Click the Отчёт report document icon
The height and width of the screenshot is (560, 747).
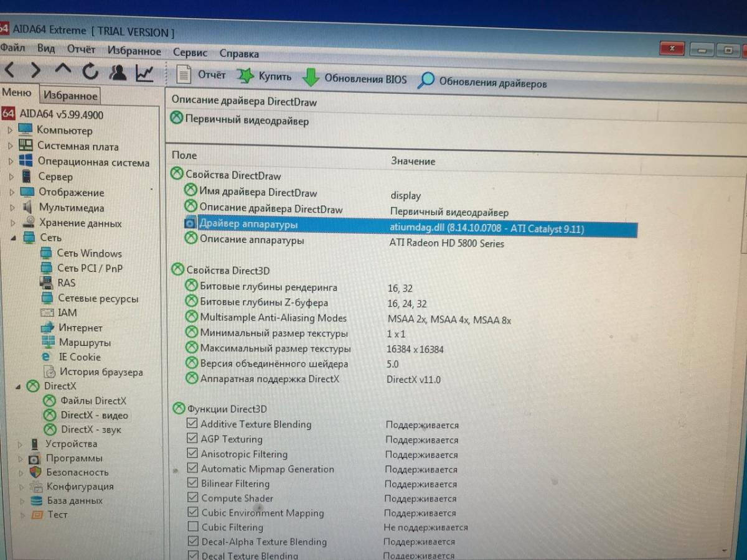pos(183,75)
